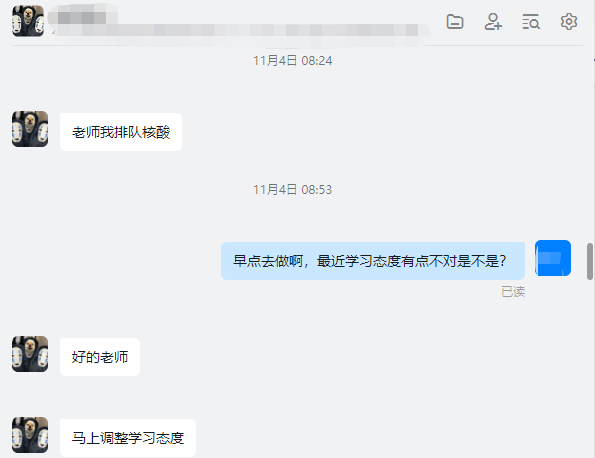The width and height of the screenshot is (595, 458).
Task: Click the vertical scrollbar thumb
Action: coord(590,262)
